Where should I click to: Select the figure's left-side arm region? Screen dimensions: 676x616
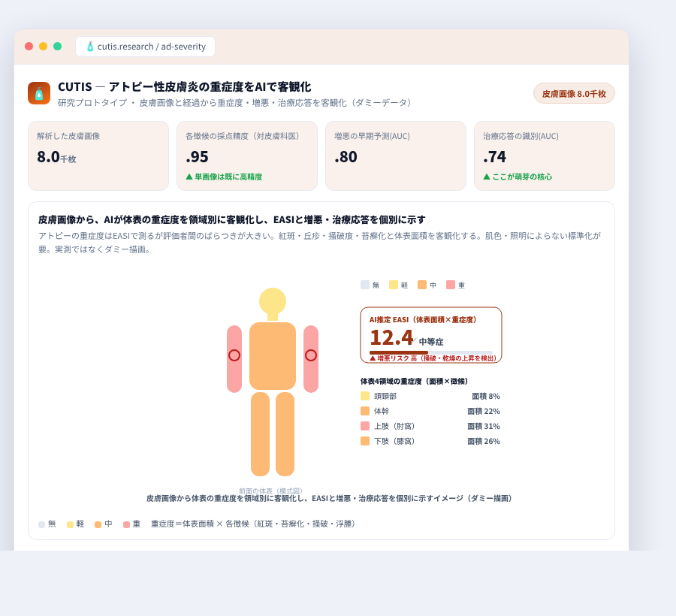coord(234,359)
